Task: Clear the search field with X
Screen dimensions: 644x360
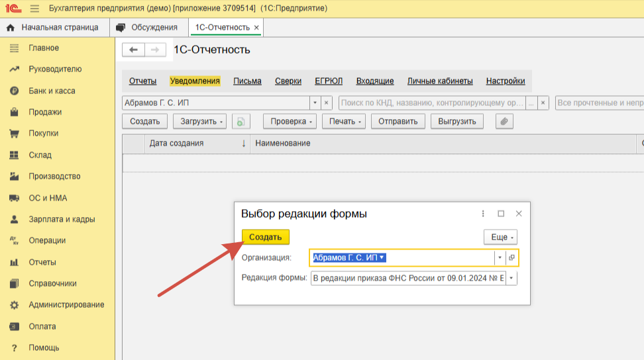Action: 543,103
